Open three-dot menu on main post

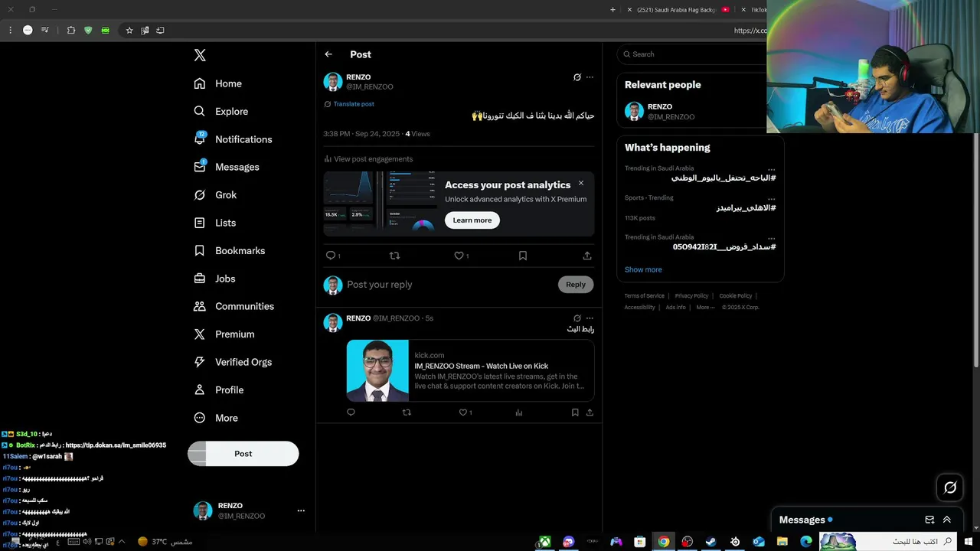[590, 77]
